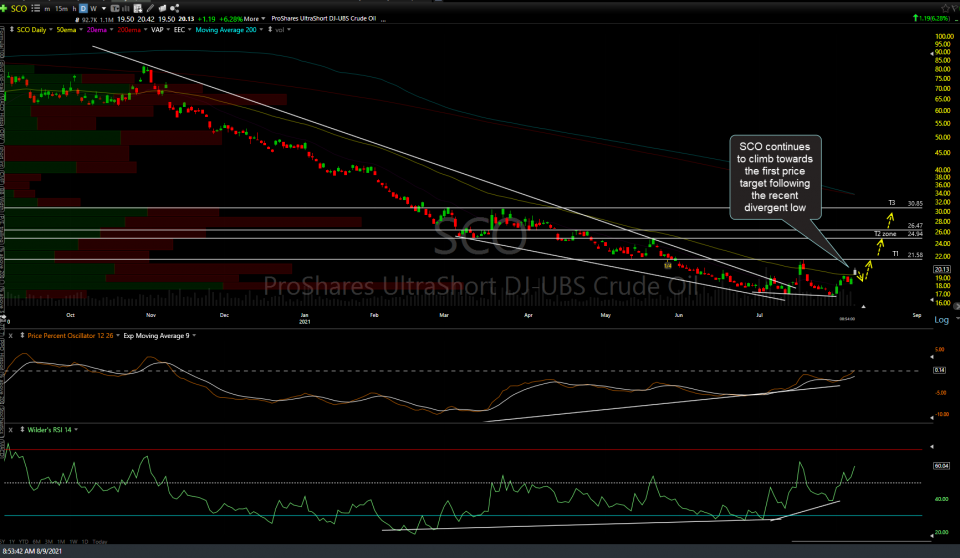This screenshot has width=960, height=558.
Task: Click the Price Percent Oscillator move handle
Action: coord(22,336)
